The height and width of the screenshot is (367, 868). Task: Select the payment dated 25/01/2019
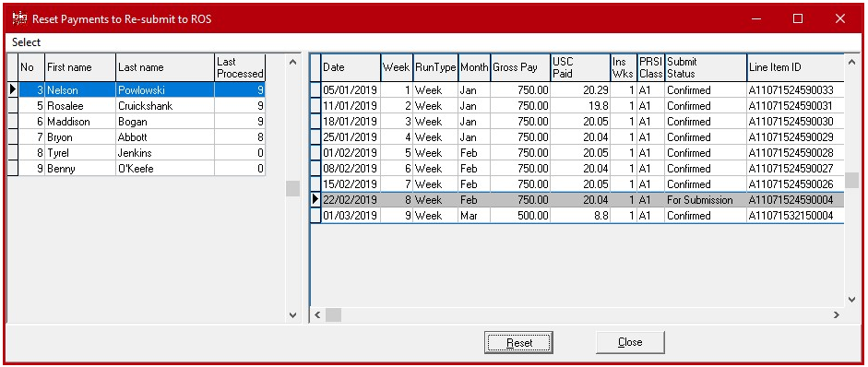[x=582, y=137]
